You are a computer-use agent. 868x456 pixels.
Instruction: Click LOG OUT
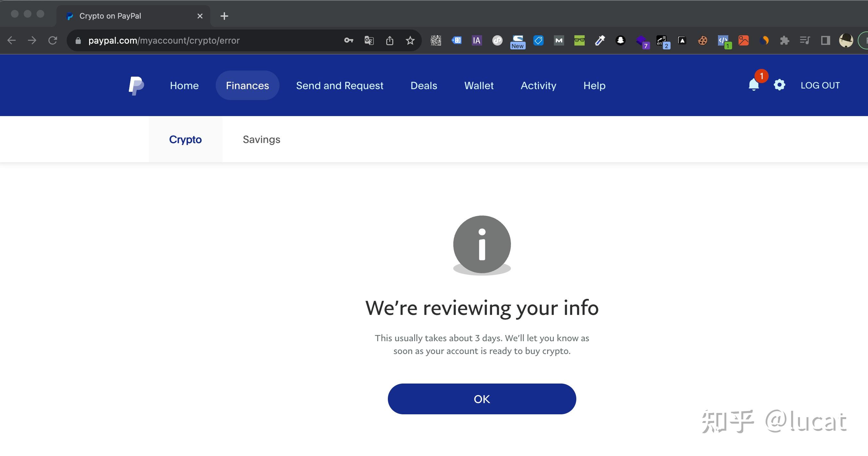[x=820, y=85]
